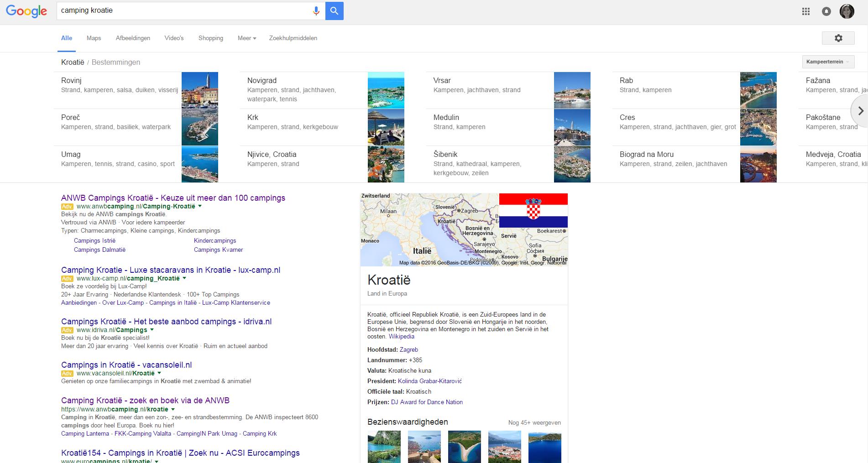Screen dimensions: 868x463
Task: Select the Alle tab
Action: (67, 38)
